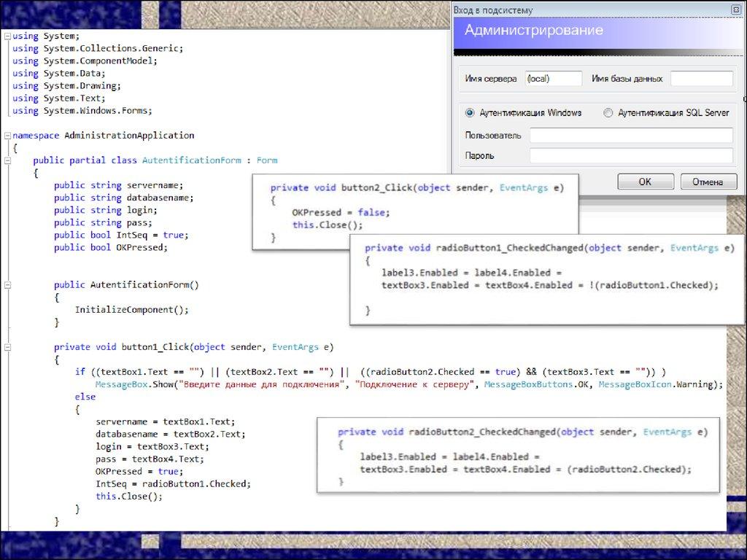Collapse the AdministrationApplication namespace block
The image size is (747, 560).
coord(6,136)
